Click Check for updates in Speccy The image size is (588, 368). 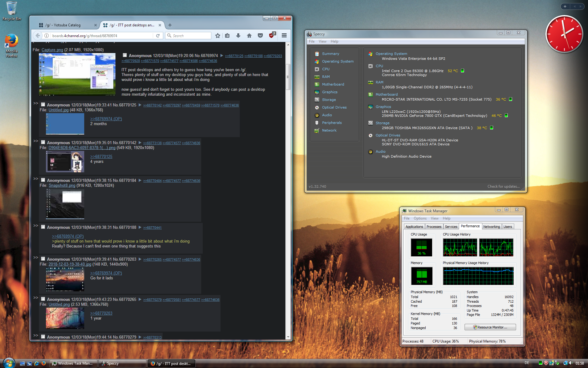[503, 186]
